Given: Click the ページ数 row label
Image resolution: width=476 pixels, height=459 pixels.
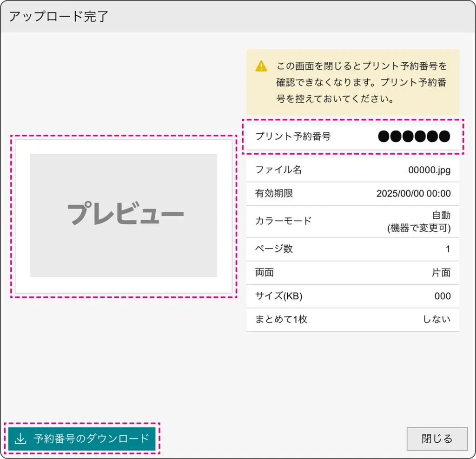Looking at the screenshot, I should pos(274,249).
